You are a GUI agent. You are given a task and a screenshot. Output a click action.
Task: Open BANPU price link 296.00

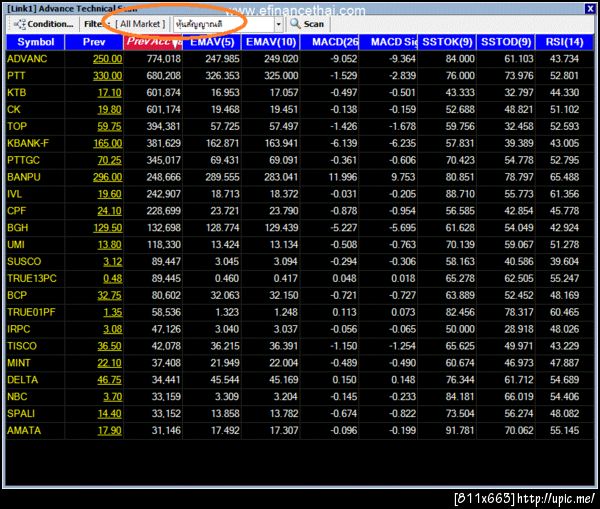(108, 177)
